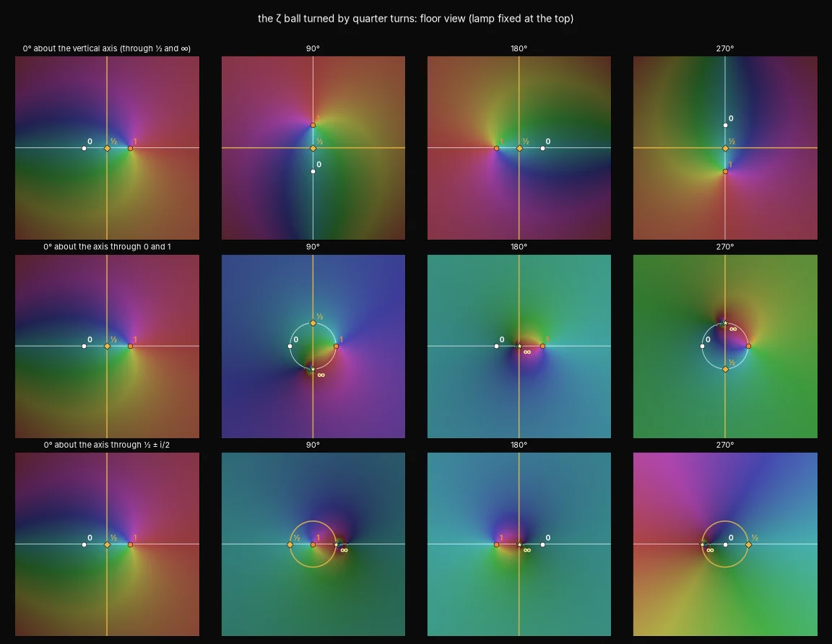
Task: Click the figure title about the ζ ball
Action: pos(415,19)
